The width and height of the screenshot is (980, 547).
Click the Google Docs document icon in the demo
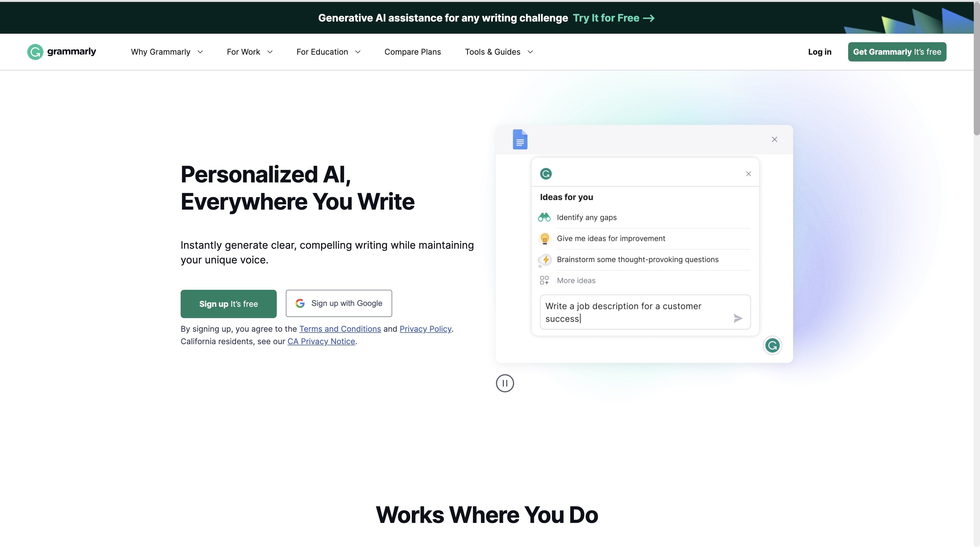tap(520, 139)
